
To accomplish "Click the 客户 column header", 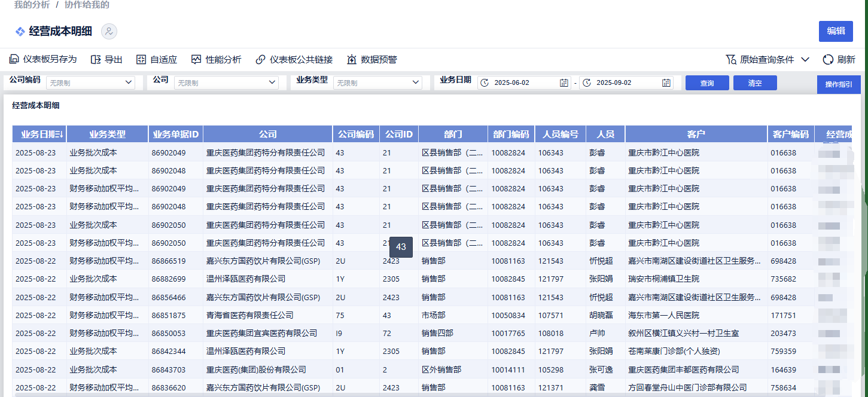I will point(696,135).
